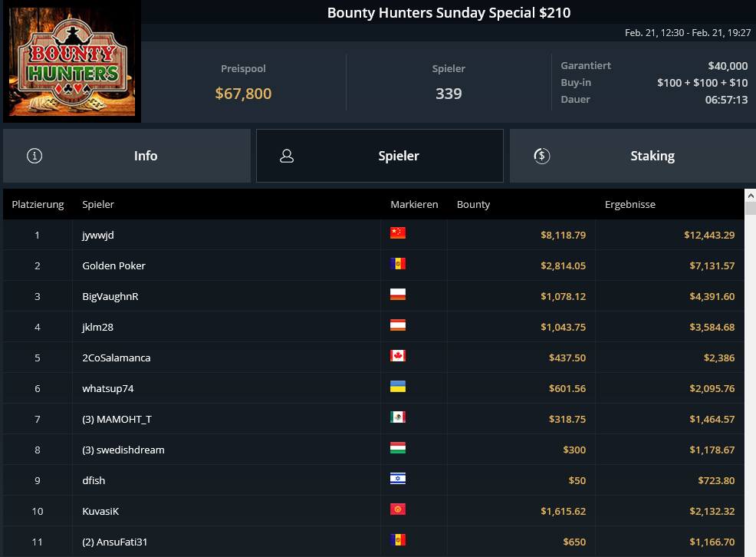Click the Ergebnisse column header
Screen dimensions: 756x557
(629, 205)
